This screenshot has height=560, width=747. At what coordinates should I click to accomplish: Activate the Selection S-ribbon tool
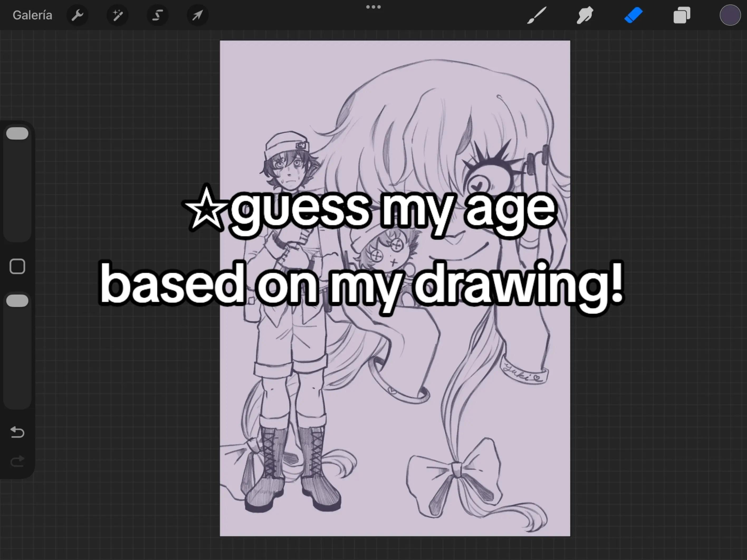158,15
